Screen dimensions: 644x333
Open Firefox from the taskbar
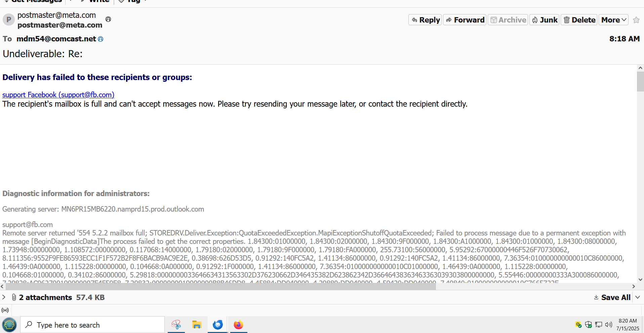[239, 325]
